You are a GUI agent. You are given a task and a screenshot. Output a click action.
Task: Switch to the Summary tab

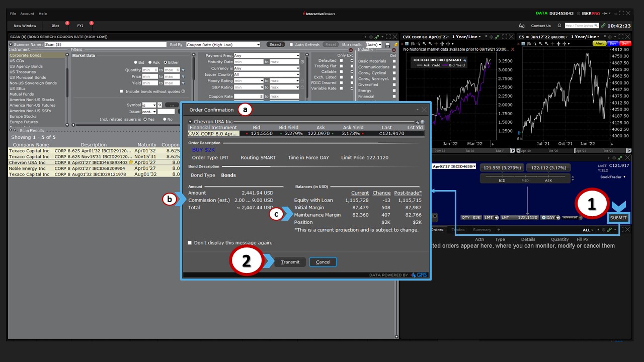coord(481,230)
